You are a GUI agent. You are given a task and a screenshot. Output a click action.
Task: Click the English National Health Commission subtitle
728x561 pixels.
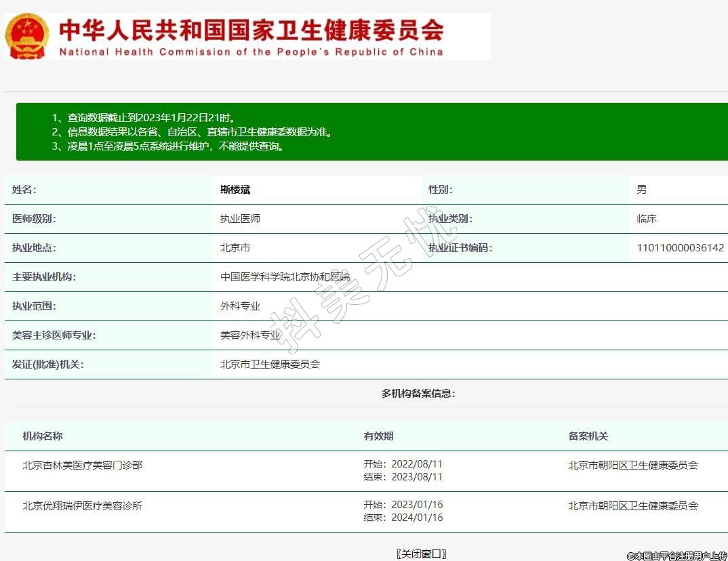click(251, 52)
